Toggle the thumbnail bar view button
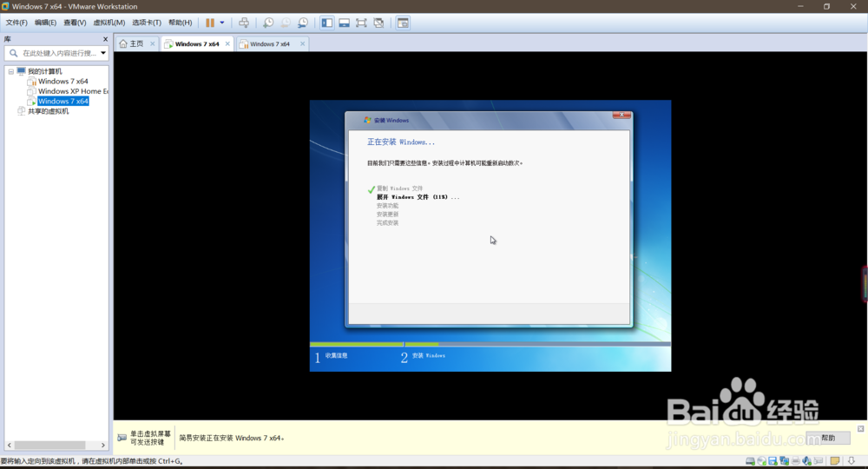The image size is (868, 469). coord(345,23)
